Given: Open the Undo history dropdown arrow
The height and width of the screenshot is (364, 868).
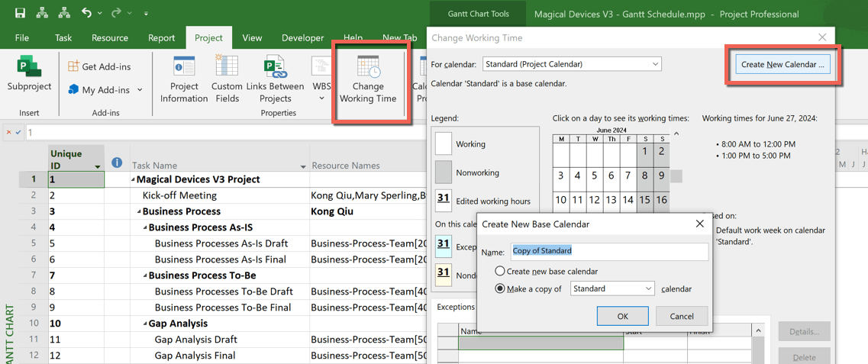Looking at the screenshot, I should coord(100,13).
